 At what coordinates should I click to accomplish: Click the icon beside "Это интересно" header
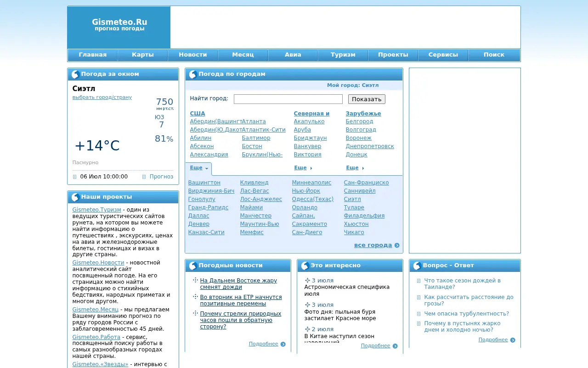(305, 266)
